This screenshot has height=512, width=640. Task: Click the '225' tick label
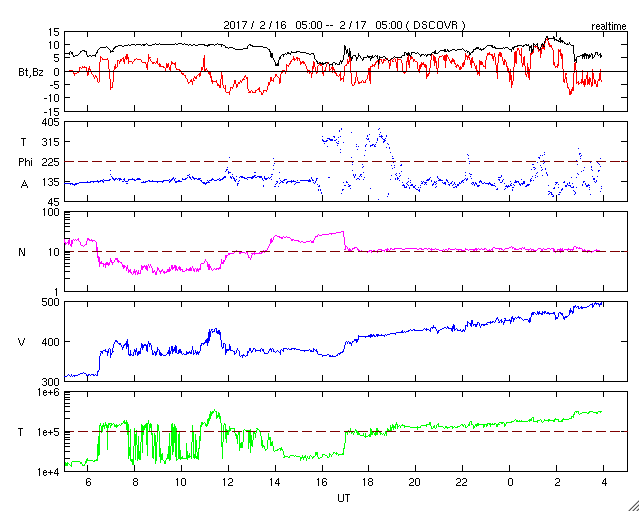click(x=51, y=162)
